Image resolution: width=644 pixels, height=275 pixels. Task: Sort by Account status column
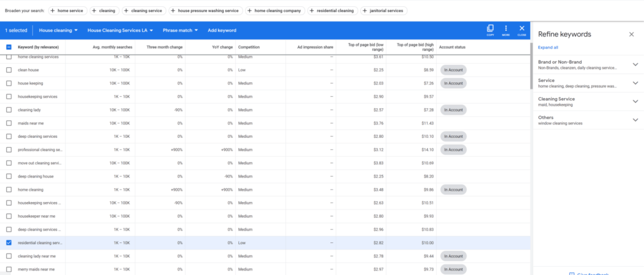[x=452, y=47]
